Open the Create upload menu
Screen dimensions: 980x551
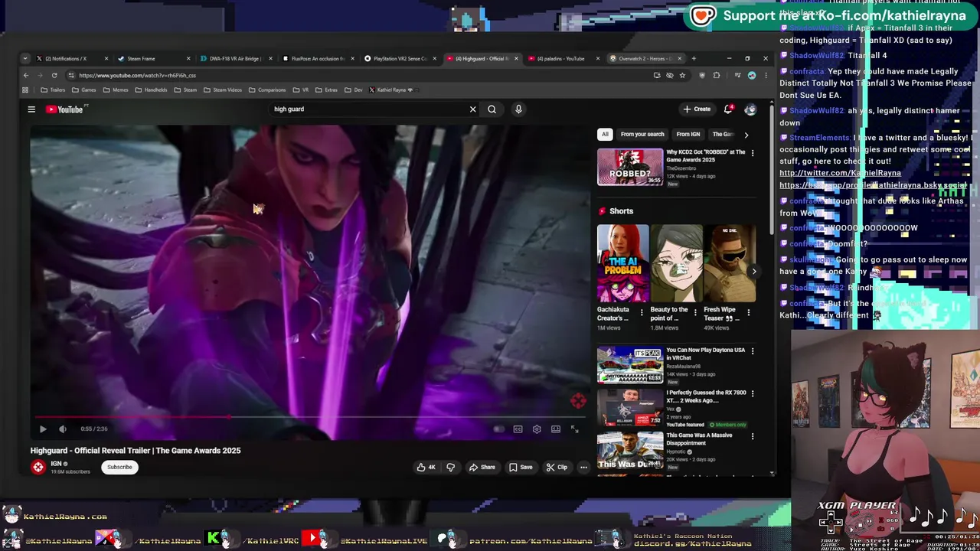click(x=697, y=109)
